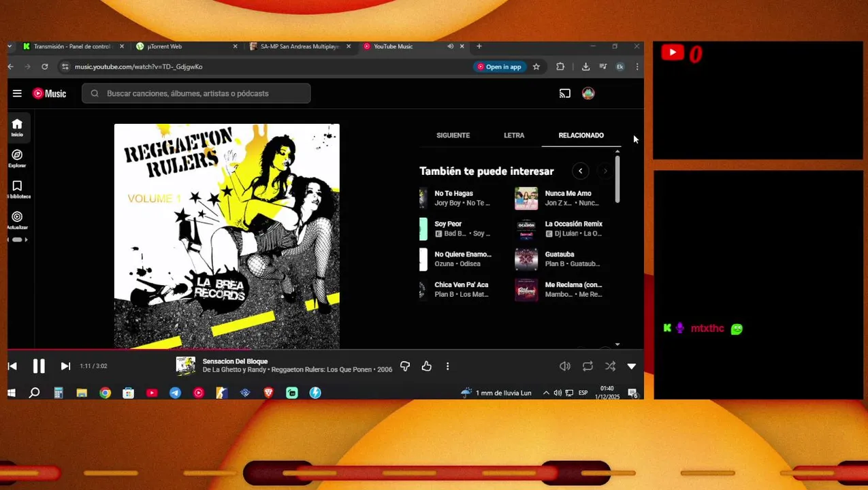Click the browser back arrow
The image size is (868, 490).
click(11, 67)
